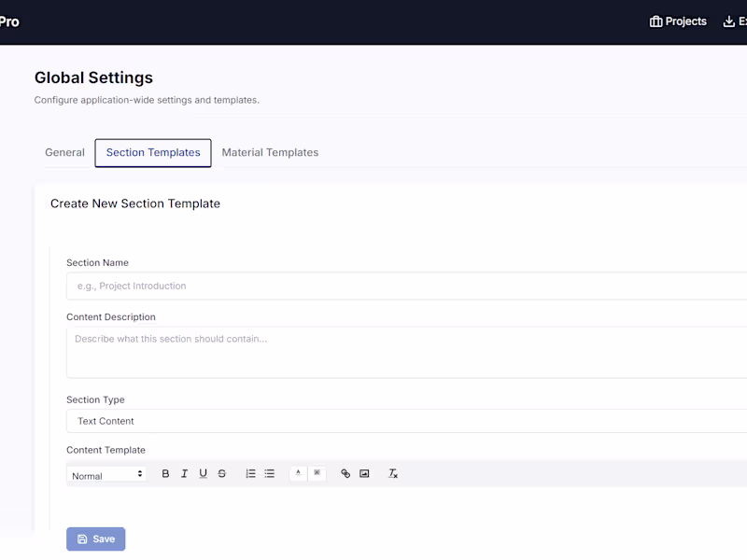The image size is (747, 560).
Task: Toggle superscript formatting
Action: click(x=317, y=473)
